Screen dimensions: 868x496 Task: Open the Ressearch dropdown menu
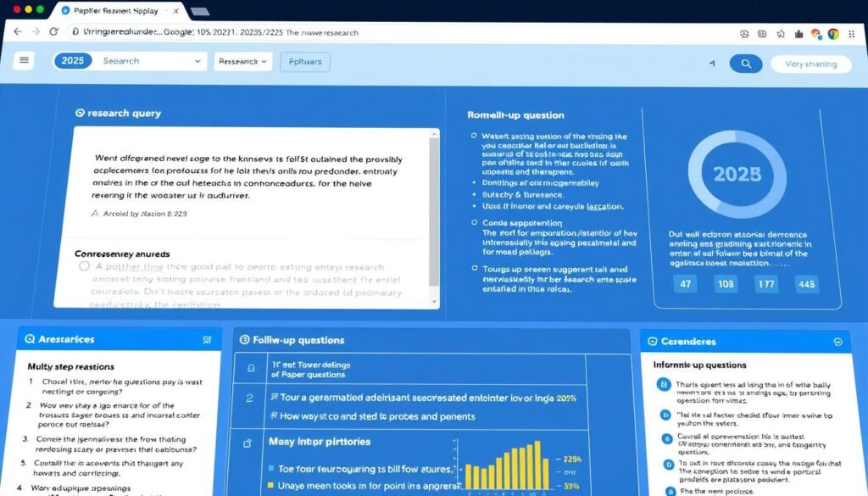pos(243,61)
